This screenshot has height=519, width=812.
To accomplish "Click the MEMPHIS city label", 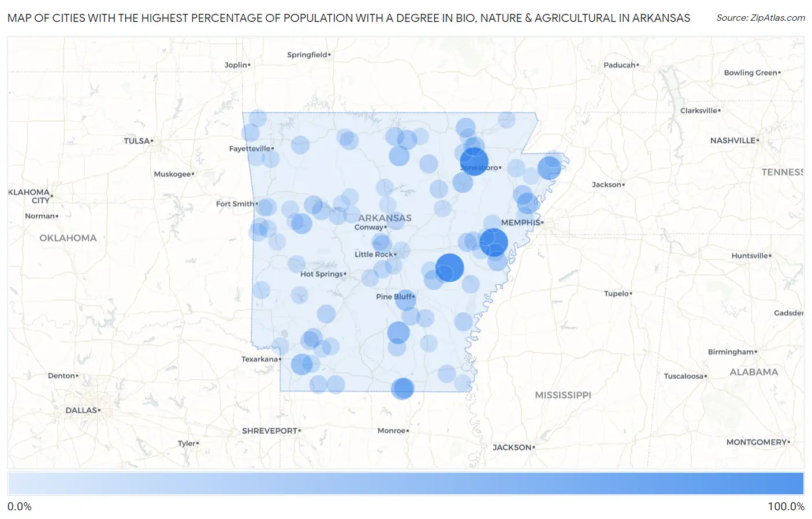I will (521, 223).
